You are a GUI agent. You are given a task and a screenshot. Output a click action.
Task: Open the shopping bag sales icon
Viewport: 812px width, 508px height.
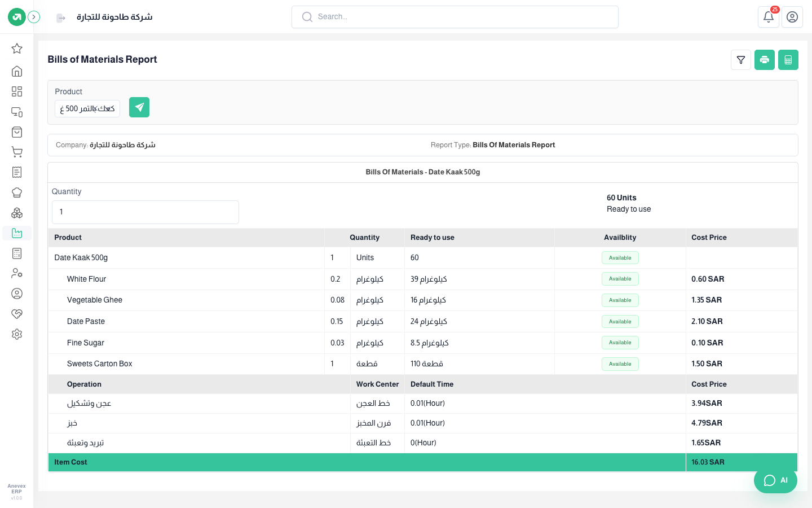click(x=17, y=132)
